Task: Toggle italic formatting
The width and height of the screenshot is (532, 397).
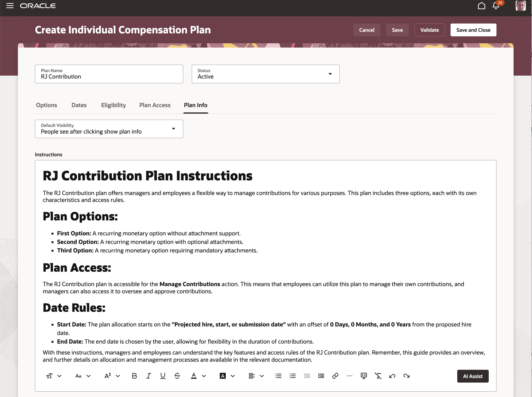Action: click(148, 376)
